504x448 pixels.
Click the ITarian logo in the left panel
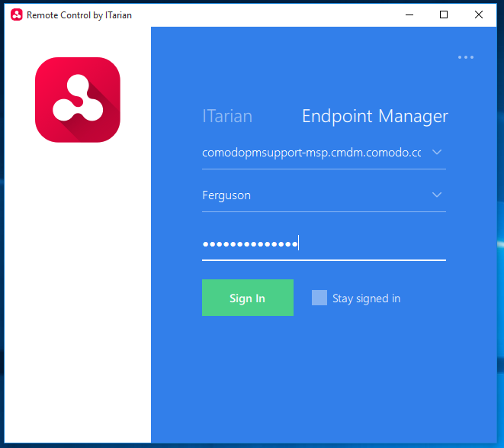78,100
